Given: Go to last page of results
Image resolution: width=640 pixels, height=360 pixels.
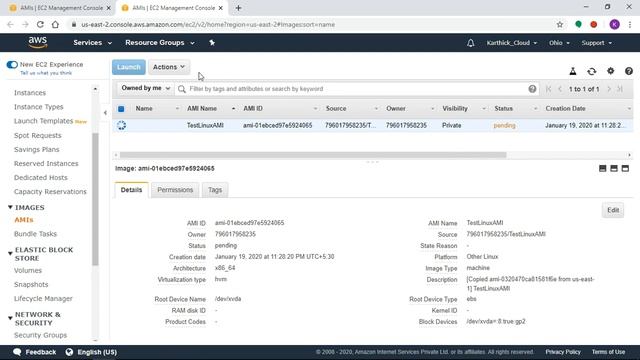Looking at the screenshot, I should point(620,89).
